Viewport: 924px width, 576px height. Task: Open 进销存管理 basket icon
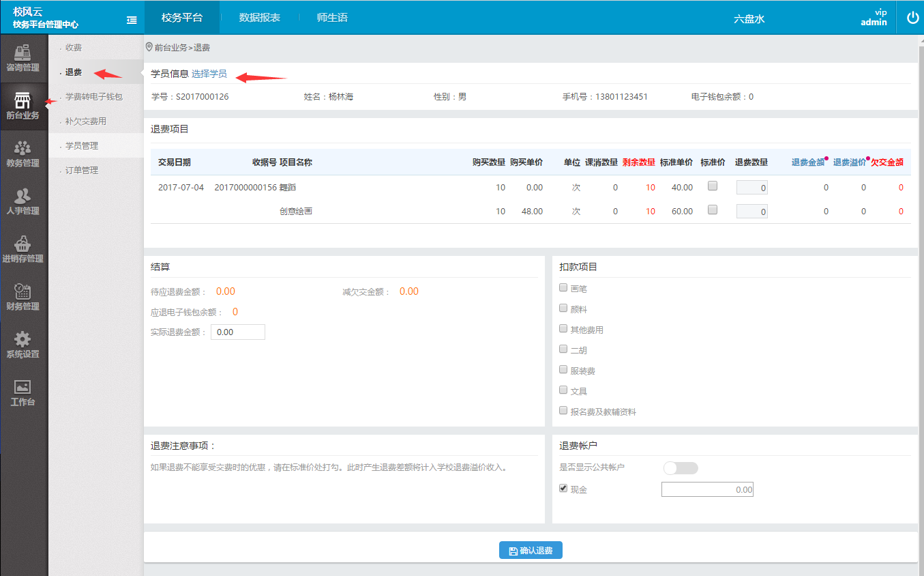[x=23, y=244]
